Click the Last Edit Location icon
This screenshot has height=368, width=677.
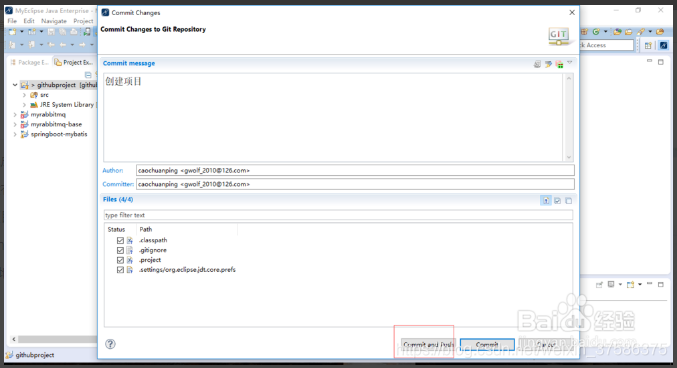coord(51,45)
